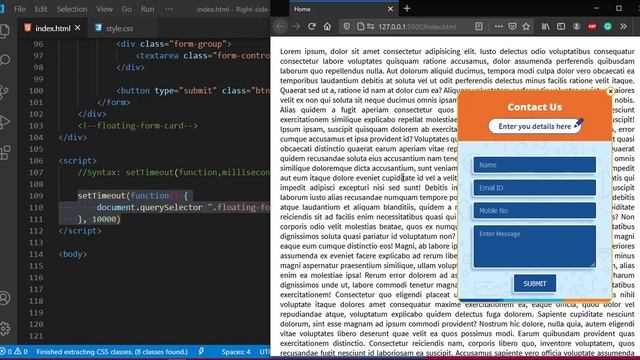Screen dimensions: 640x360
Task: Open Adblock Plus extension icon
Action: [x=592, y=27]
